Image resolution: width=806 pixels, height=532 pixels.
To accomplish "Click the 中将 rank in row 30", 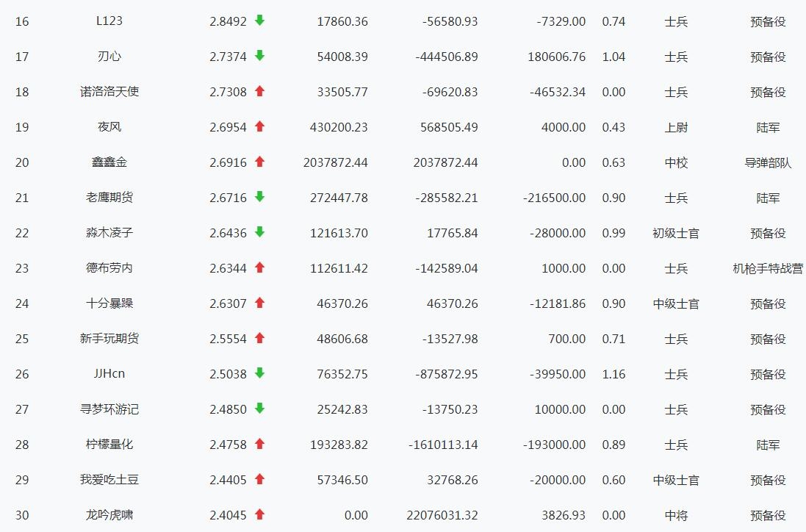I will coord(676,515).
